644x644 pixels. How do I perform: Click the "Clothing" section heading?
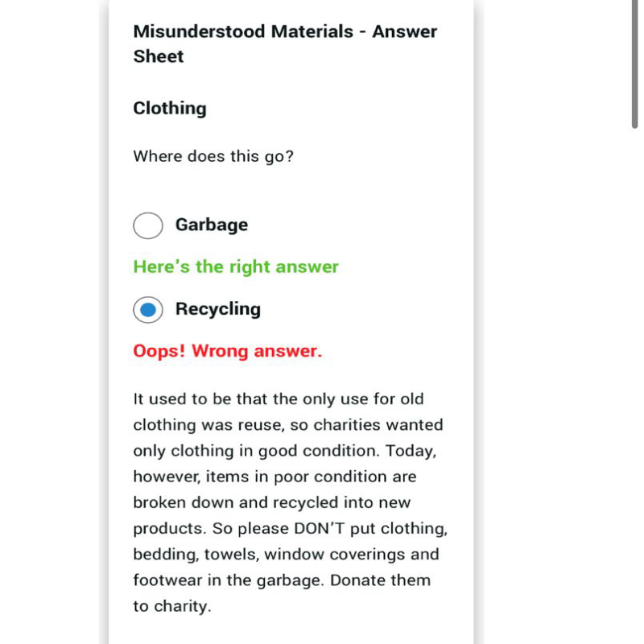[x=170, y=109]
